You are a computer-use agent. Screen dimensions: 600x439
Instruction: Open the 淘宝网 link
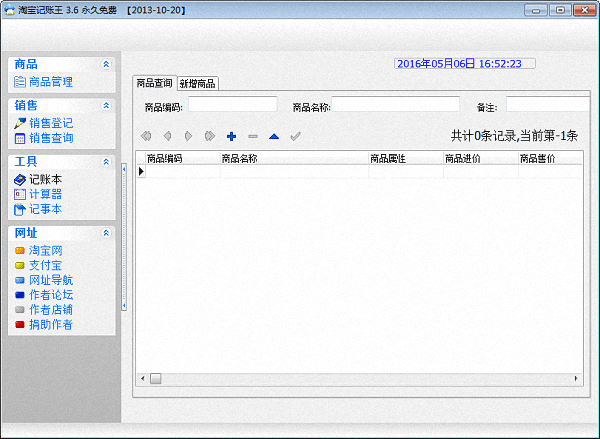(46, 250)
